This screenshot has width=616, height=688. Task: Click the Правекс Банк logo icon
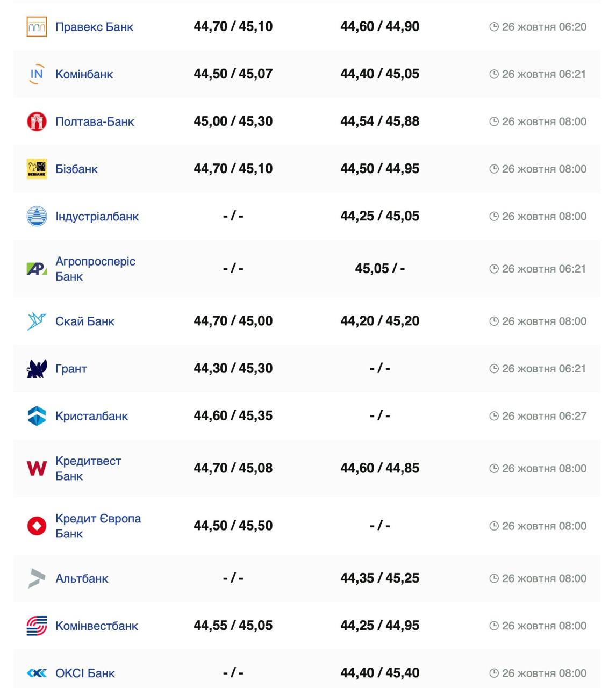[x=37, y=27]
